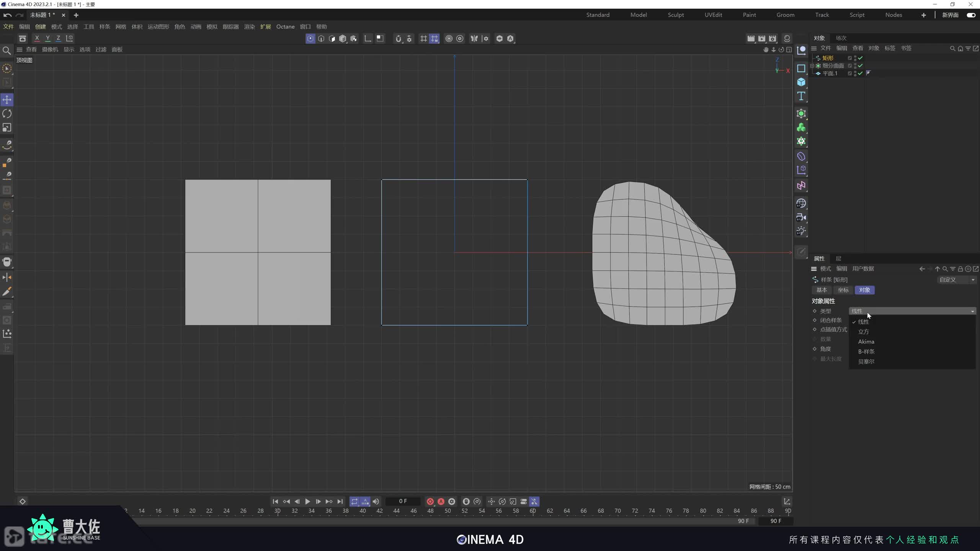Open the 样条 menu

(x=105, y=27)
